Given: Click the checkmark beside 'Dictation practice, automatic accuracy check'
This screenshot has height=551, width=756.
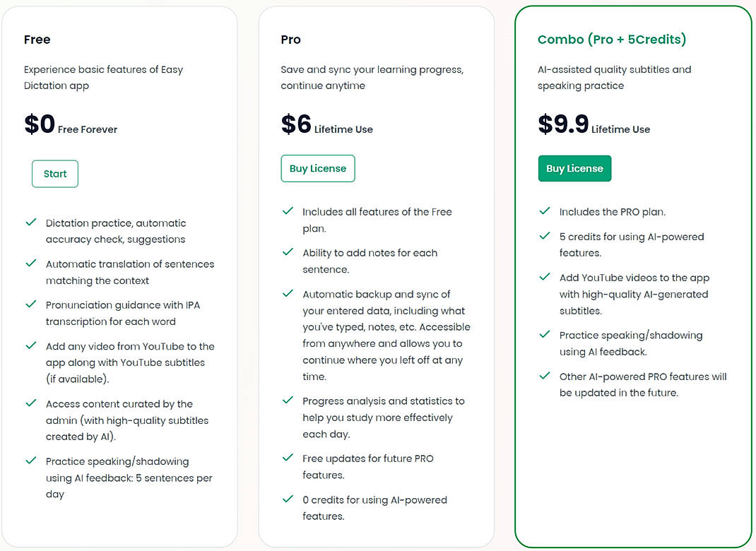Looking at the screenshot, I should tap(31, 223).
